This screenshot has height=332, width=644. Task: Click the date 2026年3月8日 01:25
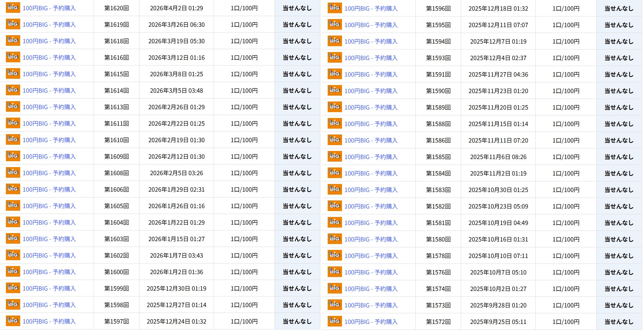[177, 74]
